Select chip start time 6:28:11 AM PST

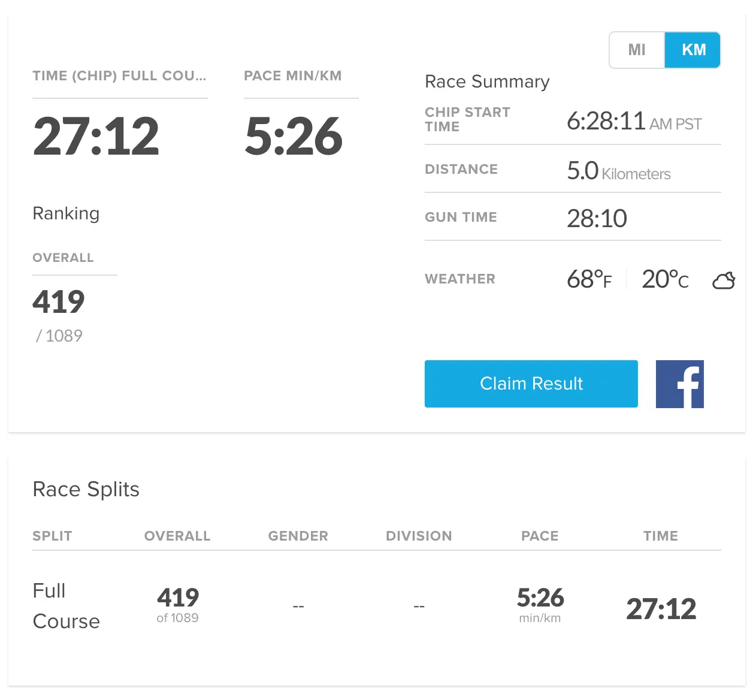[x=634, y=122]
